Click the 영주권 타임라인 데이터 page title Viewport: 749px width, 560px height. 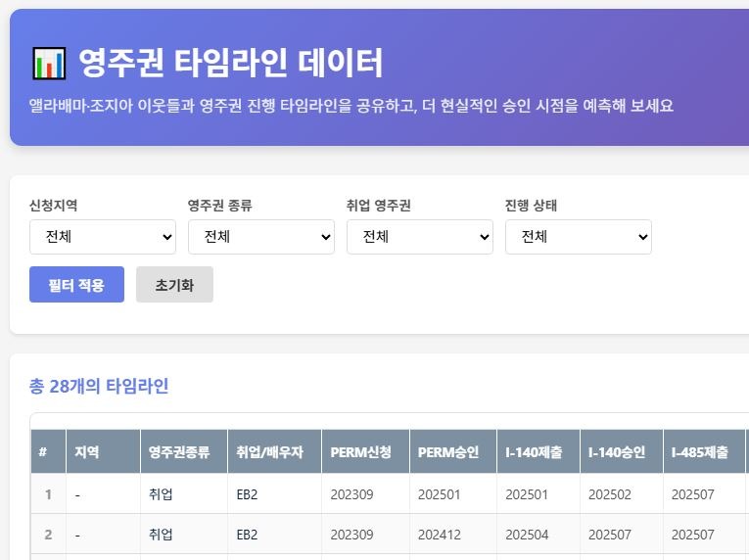pyautogui.click(x=230, y=63)
